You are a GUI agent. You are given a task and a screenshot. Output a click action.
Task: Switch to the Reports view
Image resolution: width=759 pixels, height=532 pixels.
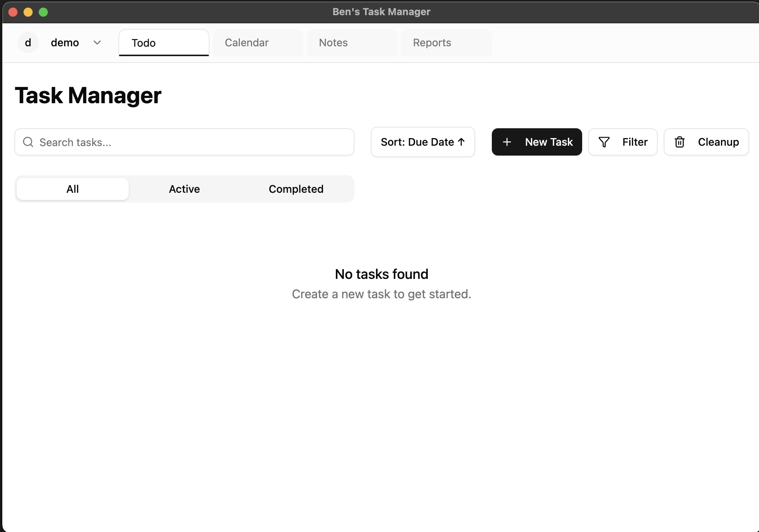tap(432, 42)
